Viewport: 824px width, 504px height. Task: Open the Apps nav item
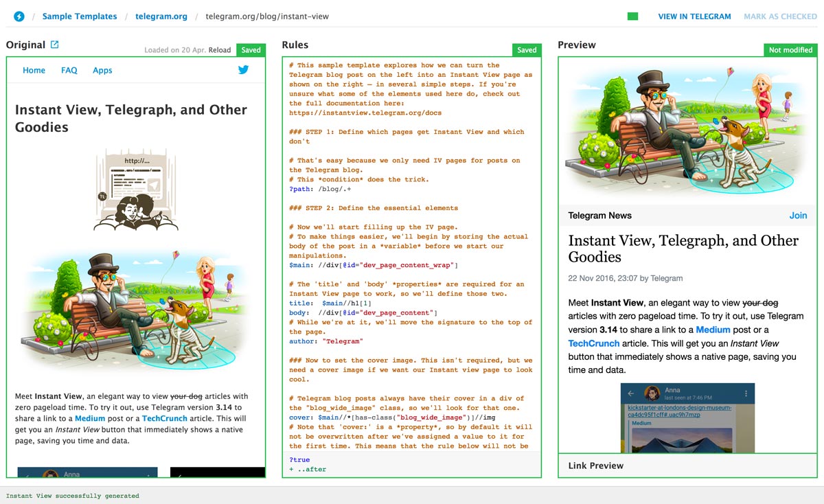[x=102, y=70]
